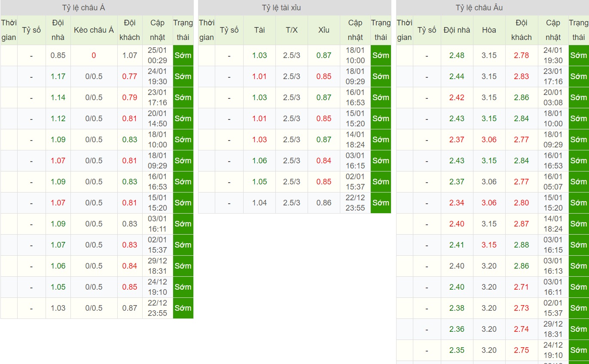589x364 pixels.
Task: Select away odds 1.07 in châu Á table
Action: (130, 55)
